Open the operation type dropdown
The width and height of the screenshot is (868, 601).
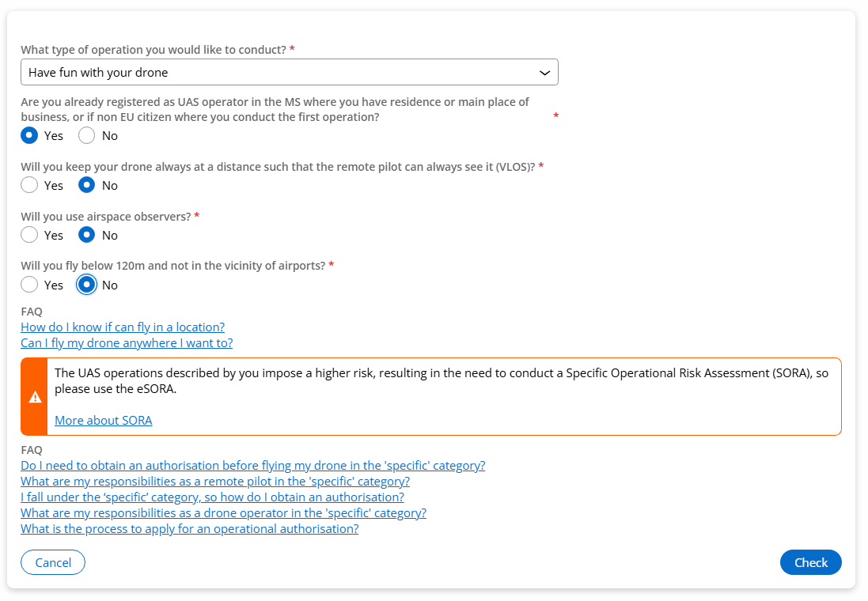pyautogui.click(x=289, y=72)
